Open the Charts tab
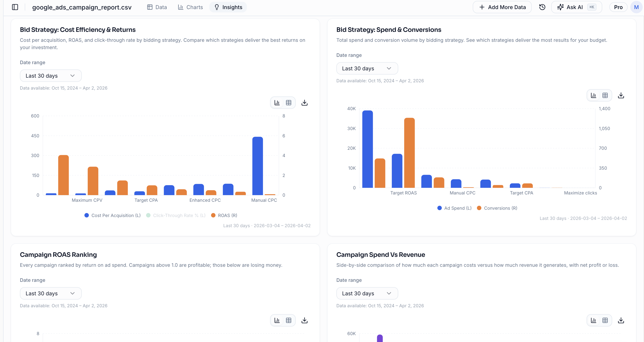The width and height of the screenshot is (644, 342). 190,7
